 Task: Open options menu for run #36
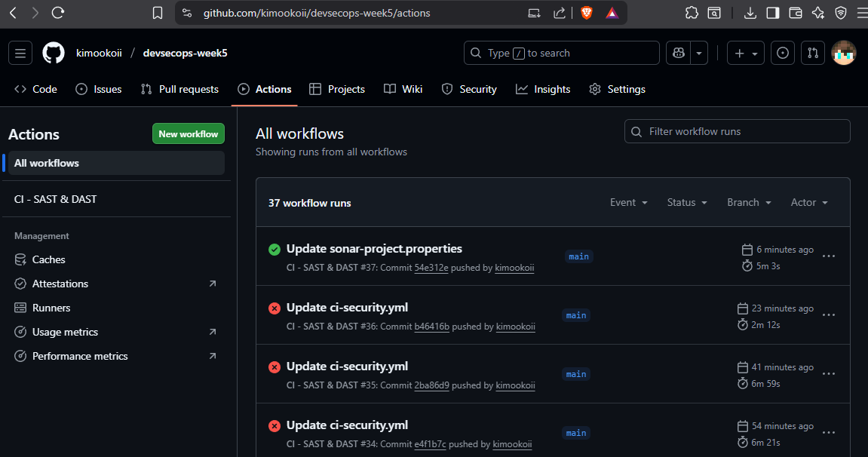pos(828,315)
